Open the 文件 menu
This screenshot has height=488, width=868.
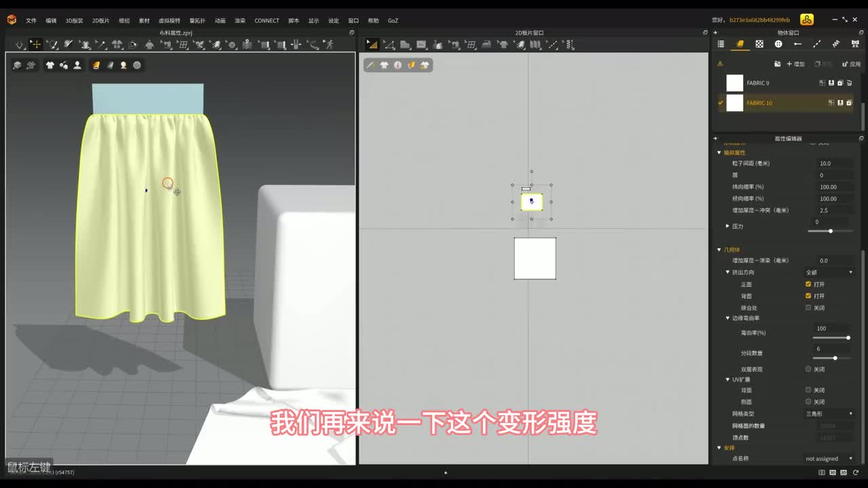(31, 20)
